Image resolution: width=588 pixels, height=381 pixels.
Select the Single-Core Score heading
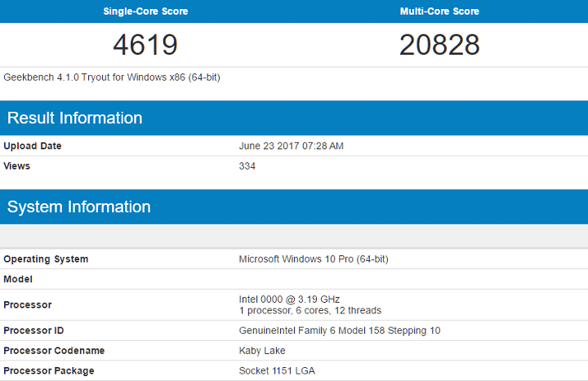(145, 11)
